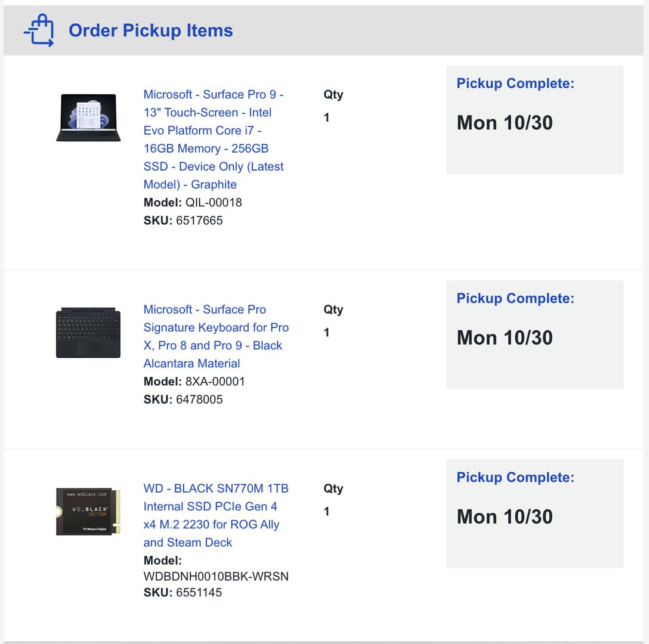This screenshot has width=649, height=644.
Task: Open the Surface Pro Signature Keyboard link
Action: pyautogui.click(x=216, y=336)
